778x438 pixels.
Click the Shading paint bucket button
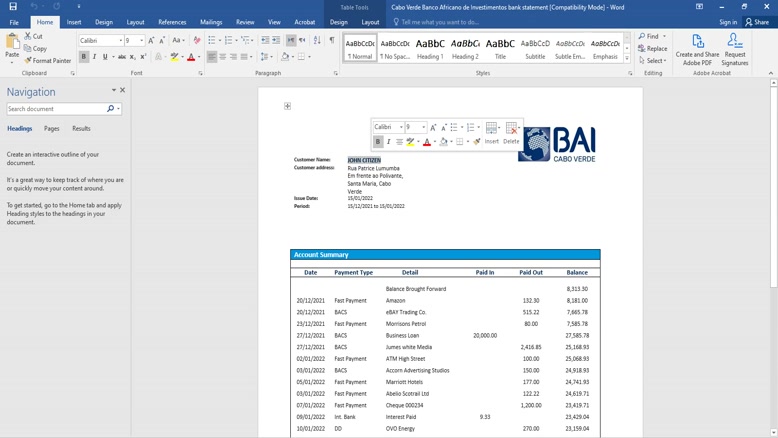pyautogui.click(x=285, y=57)
